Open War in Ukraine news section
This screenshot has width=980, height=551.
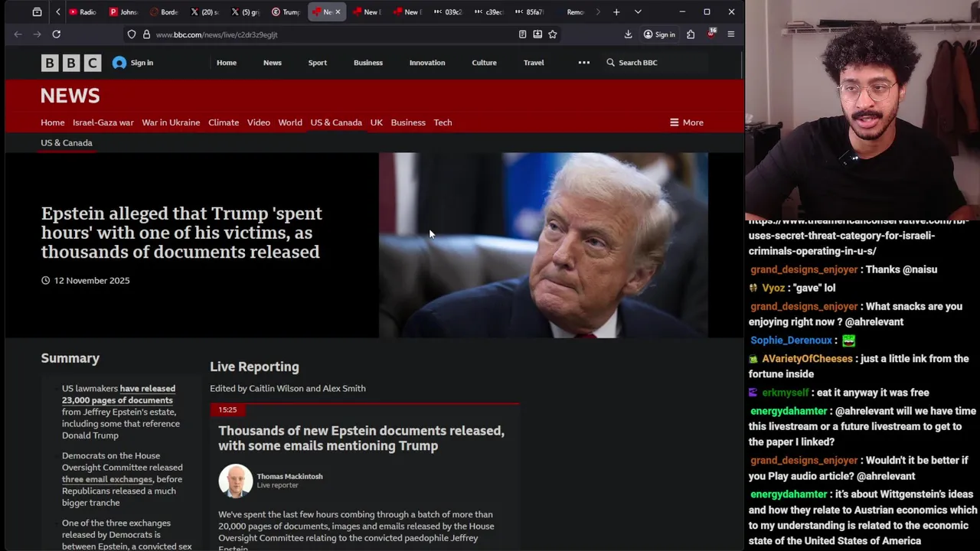coord(171,122)
